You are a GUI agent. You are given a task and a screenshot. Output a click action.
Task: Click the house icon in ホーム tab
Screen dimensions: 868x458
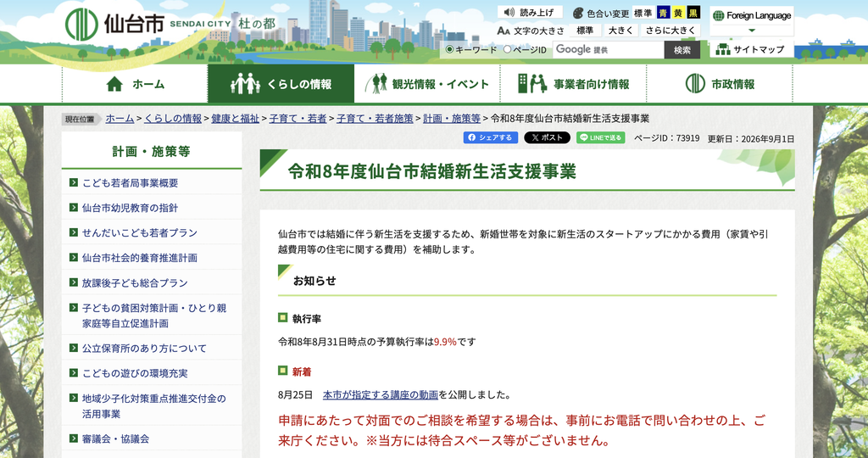[x=114, y=84]
